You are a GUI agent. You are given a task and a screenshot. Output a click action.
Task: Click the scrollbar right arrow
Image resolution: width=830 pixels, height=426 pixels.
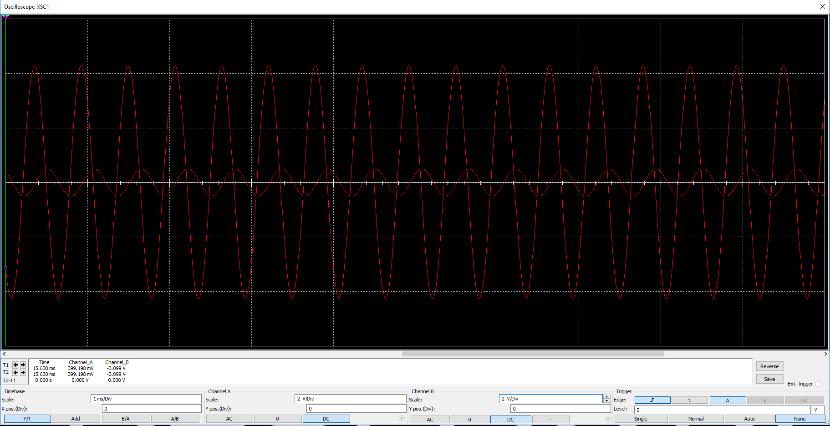tap(825, 354)
